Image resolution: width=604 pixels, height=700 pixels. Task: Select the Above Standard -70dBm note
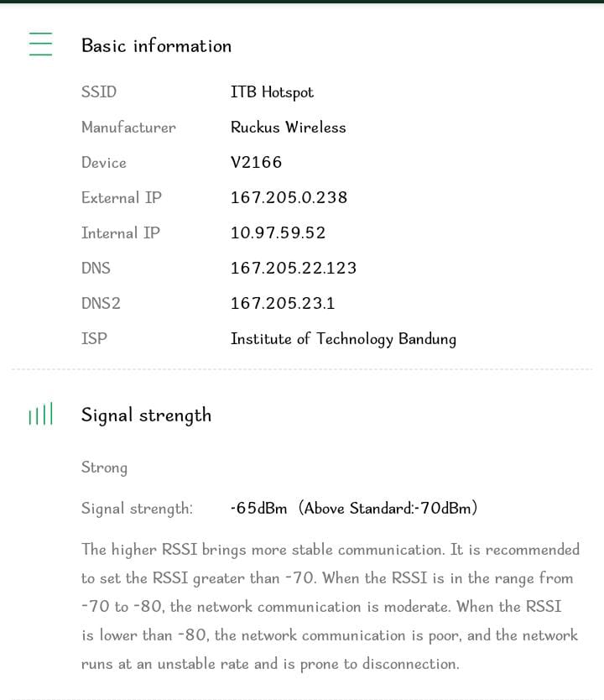388,508
